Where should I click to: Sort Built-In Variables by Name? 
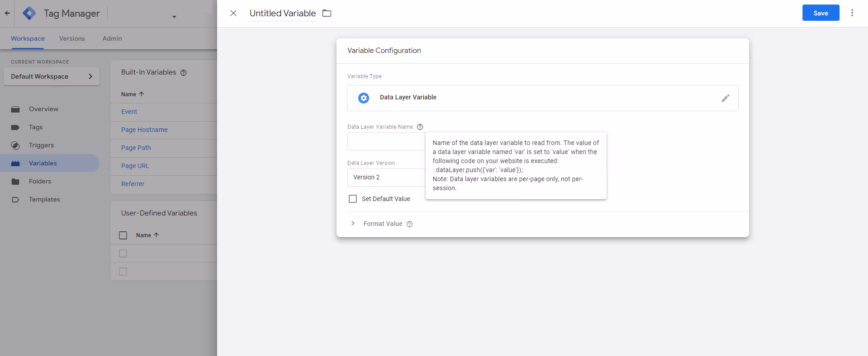coord(133,94)
